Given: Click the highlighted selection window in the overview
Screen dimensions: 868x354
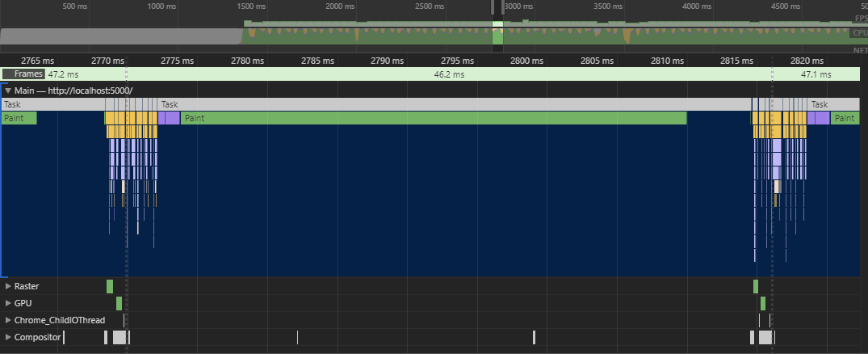Looking at the screenshot, I should click(497, 34).
